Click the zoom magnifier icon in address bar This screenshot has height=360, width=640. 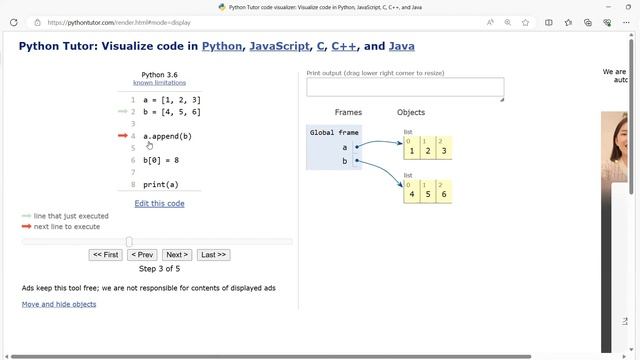point(508,22)
